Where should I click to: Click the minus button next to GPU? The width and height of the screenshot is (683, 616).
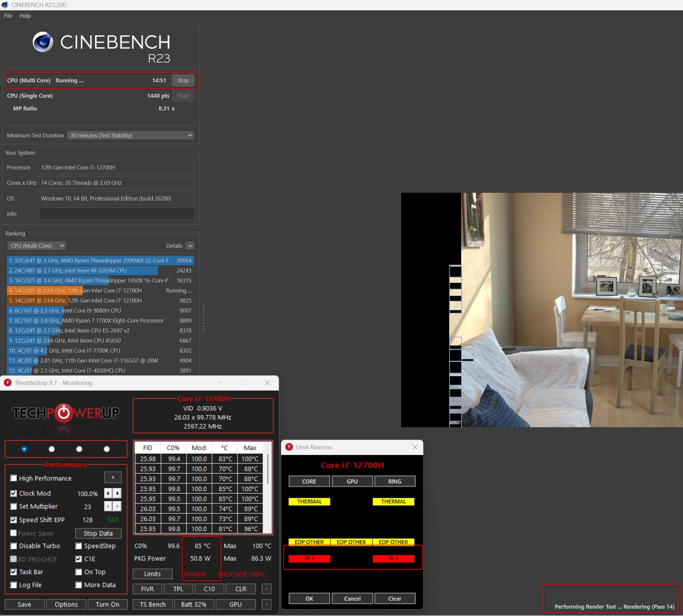tap(266, 604)
